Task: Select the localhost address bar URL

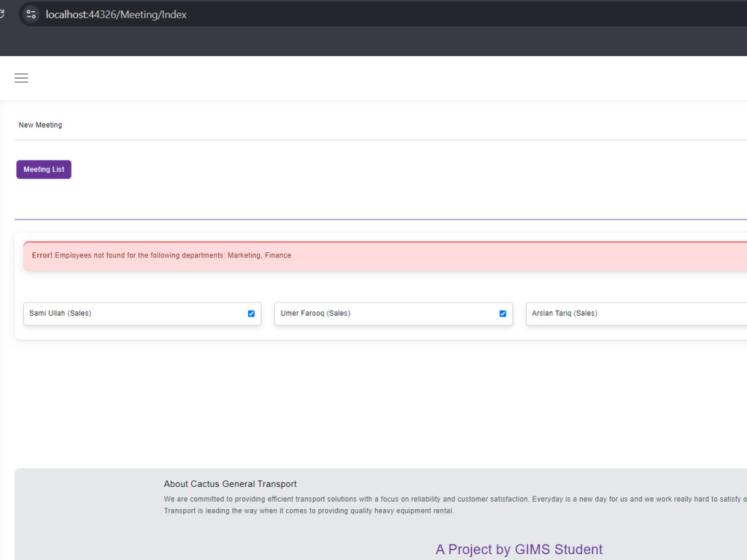Action: click(116, 14)
